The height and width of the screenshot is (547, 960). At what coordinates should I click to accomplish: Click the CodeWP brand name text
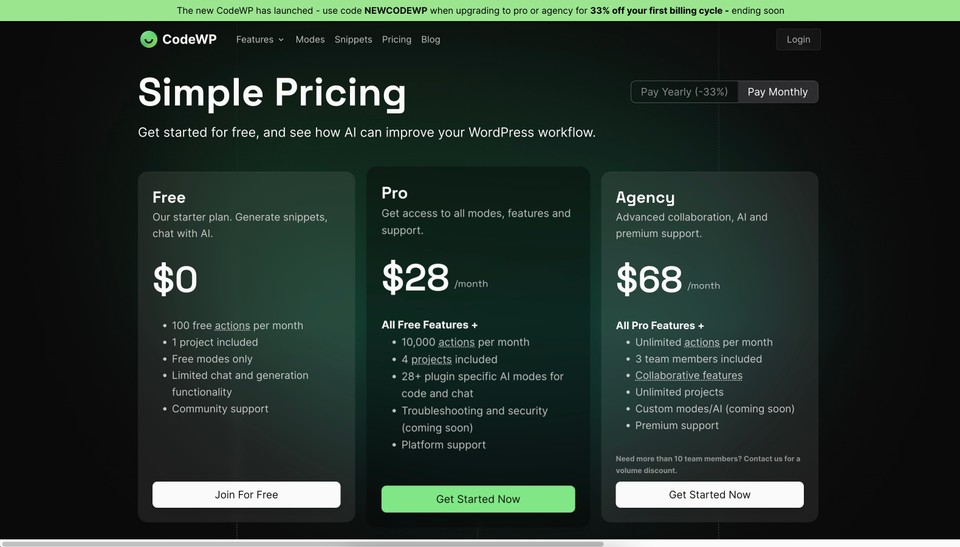click(x=189, y=39)
